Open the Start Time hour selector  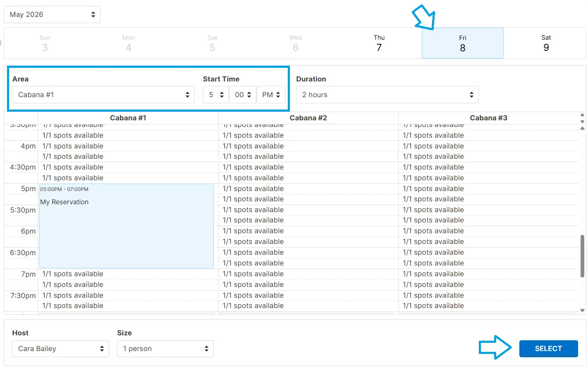coord(216,95)
